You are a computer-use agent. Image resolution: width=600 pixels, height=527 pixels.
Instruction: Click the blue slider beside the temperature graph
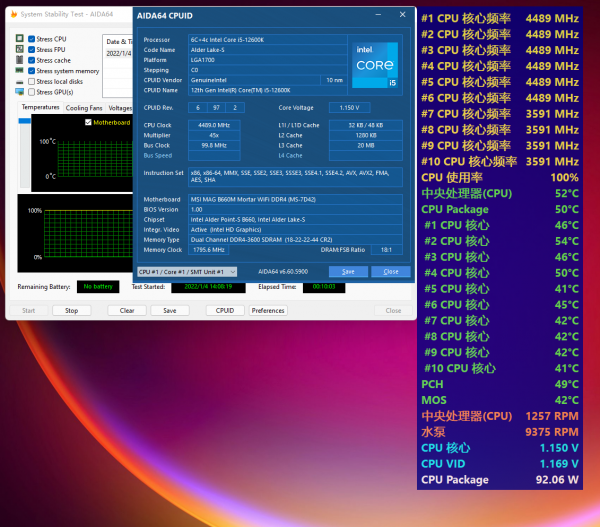24,121
